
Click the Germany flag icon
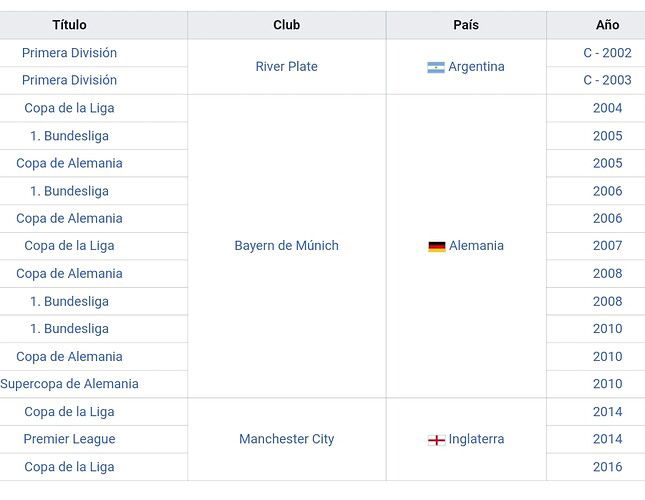436,246
